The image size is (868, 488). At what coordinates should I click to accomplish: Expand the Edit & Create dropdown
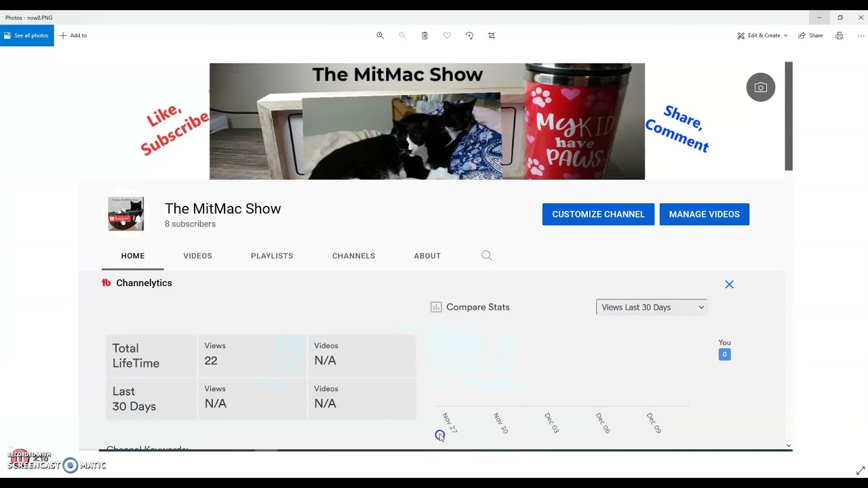pos(763,35)
